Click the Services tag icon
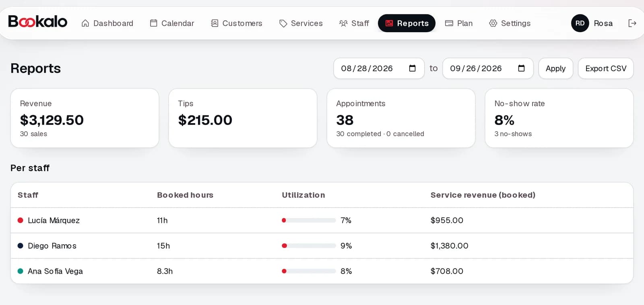 [x=283, y=23]
